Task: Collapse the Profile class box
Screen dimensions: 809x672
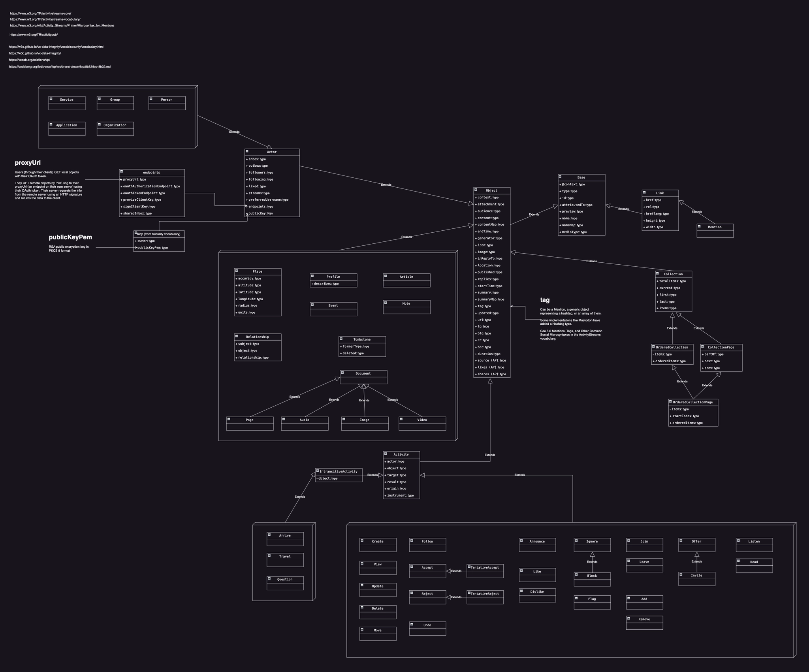Action: point(312,276)
